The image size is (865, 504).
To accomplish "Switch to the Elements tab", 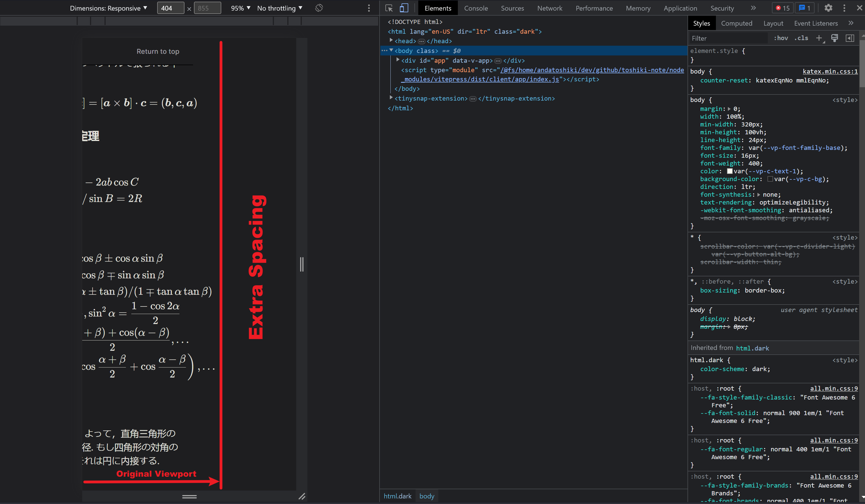I will (x=438, y=8).
